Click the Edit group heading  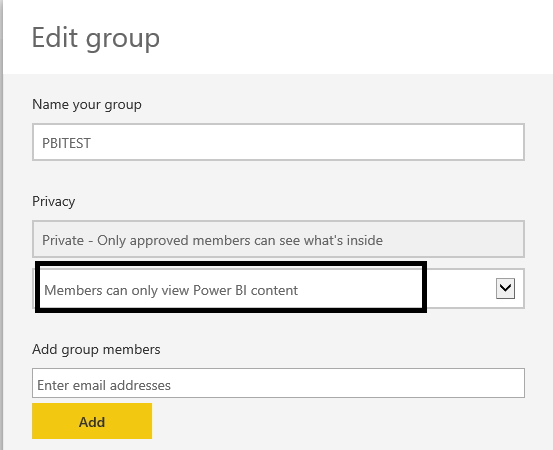point(96,38)
